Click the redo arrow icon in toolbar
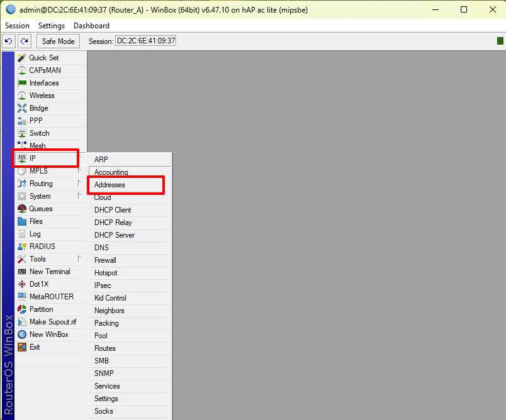 pos(24,41)
